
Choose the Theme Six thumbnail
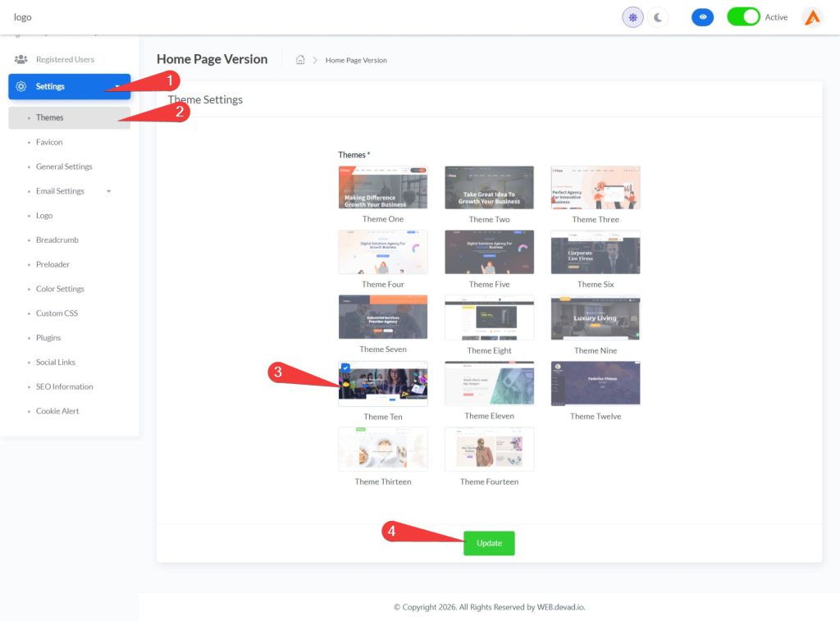tap(596, 253)
